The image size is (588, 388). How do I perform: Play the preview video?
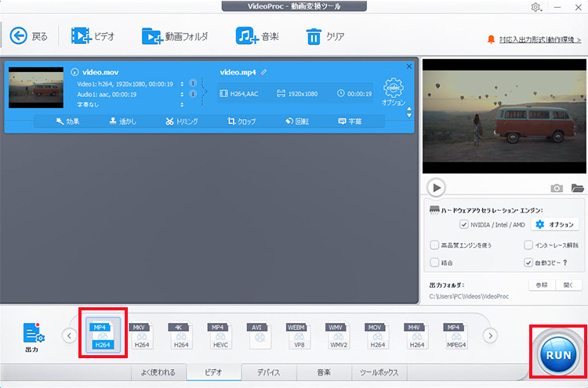436,187
